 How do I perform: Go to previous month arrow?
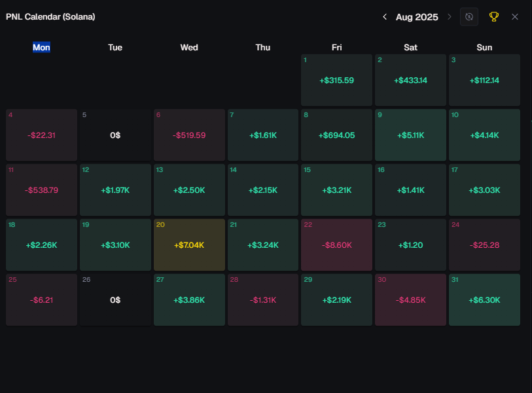click(385, 16)
